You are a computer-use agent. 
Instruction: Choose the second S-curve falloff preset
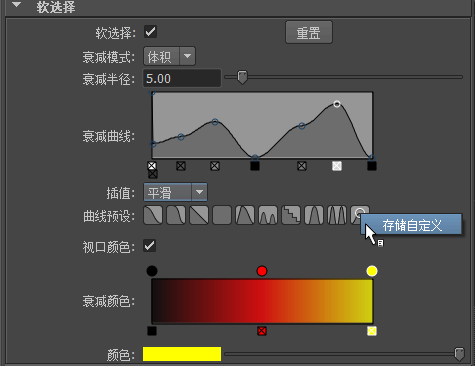(x=176, y=215)
